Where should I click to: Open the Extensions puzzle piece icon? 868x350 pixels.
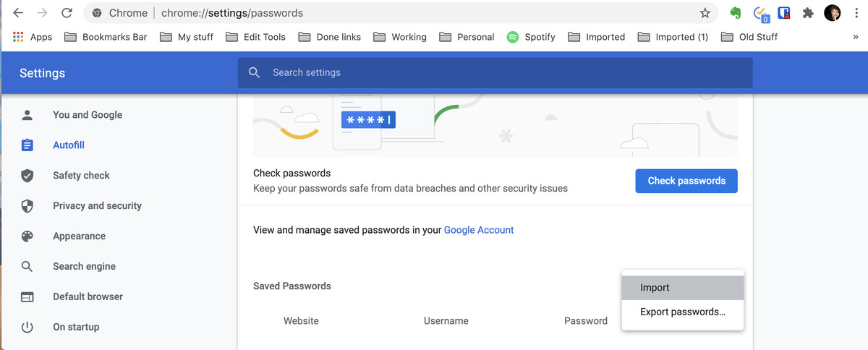click(x=808, y=13)
